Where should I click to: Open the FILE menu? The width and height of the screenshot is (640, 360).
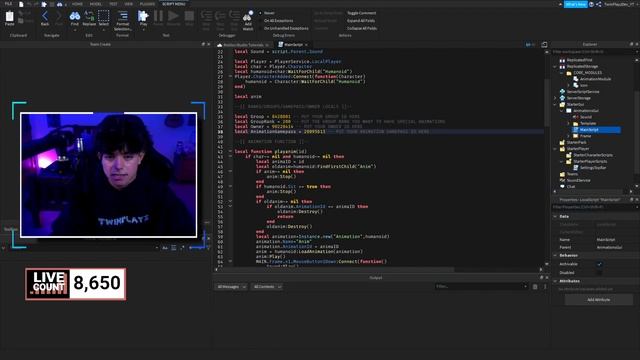pyautogui.click(x=8, y=4)
